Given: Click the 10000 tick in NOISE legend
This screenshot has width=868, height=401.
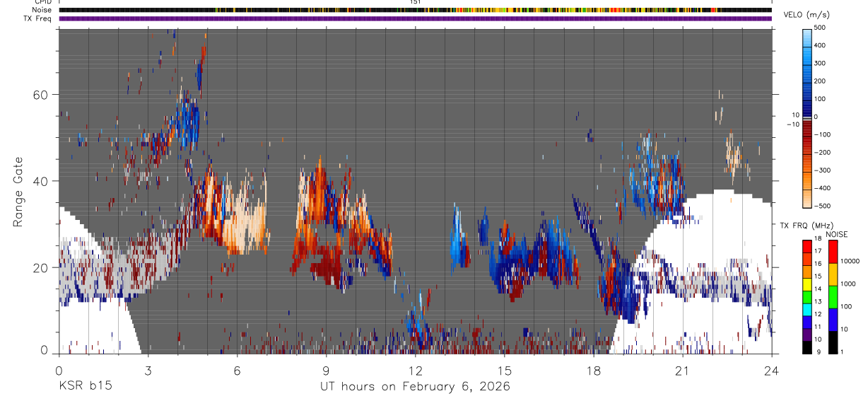Looking at the screenshot, I should [850, 262].
